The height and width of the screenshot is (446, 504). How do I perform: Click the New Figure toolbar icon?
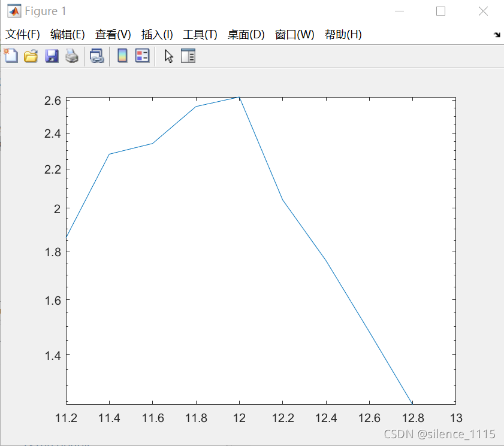tap(10, 56)
